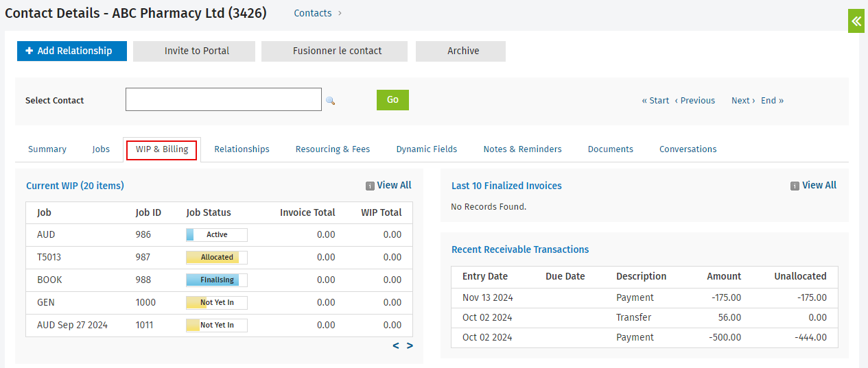Click the WIP Total column header

pos(382,212)
